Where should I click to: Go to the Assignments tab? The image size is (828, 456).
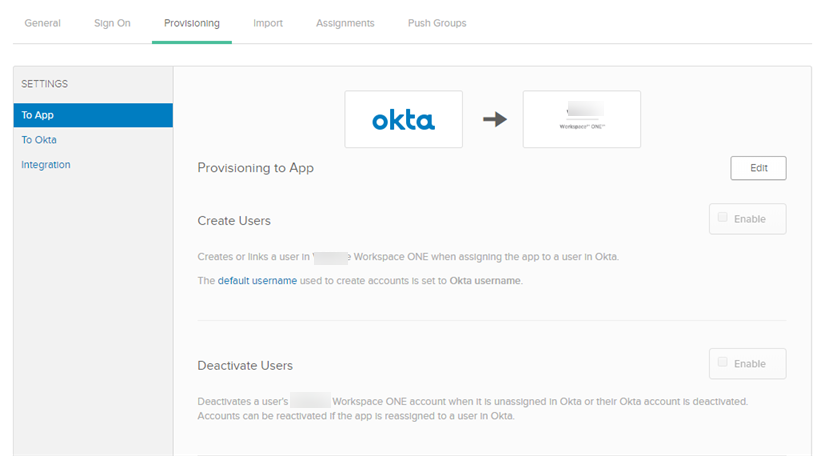coord(345,23)
